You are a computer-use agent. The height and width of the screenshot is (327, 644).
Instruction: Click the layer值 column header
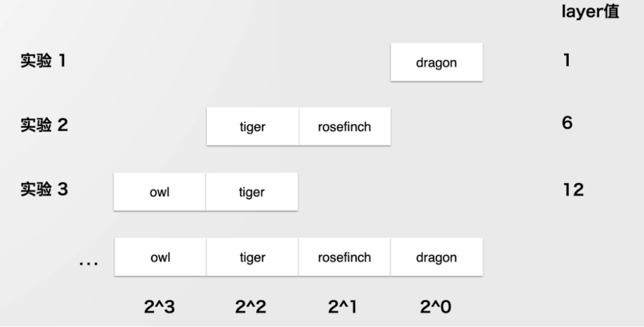(x=589, y=13)
